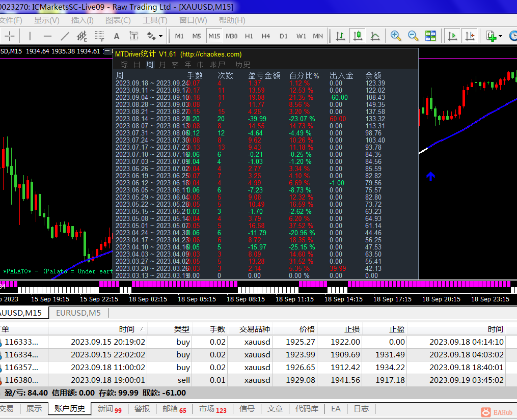This screenshot has width=517, height=420.
Task: Switch the timeframe to H4
Action: click(x=266, y=36)
